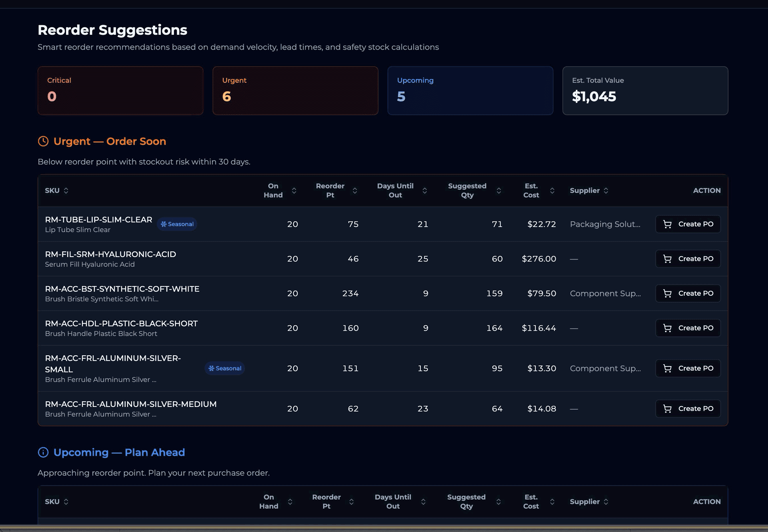The image size is (768, 532).
Task: Create PO for Brush Ferrule Aluminum Silver Small
Action: 688,368
